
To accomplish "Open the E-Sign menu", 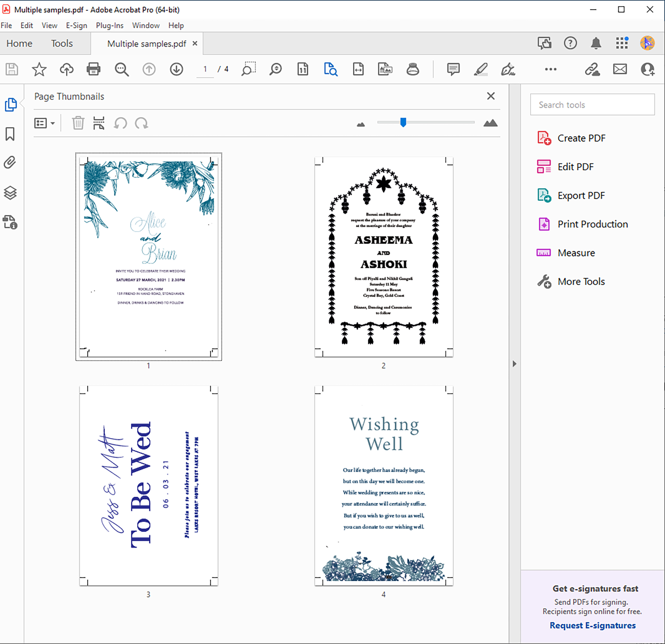I will click(x=76, y=25).
